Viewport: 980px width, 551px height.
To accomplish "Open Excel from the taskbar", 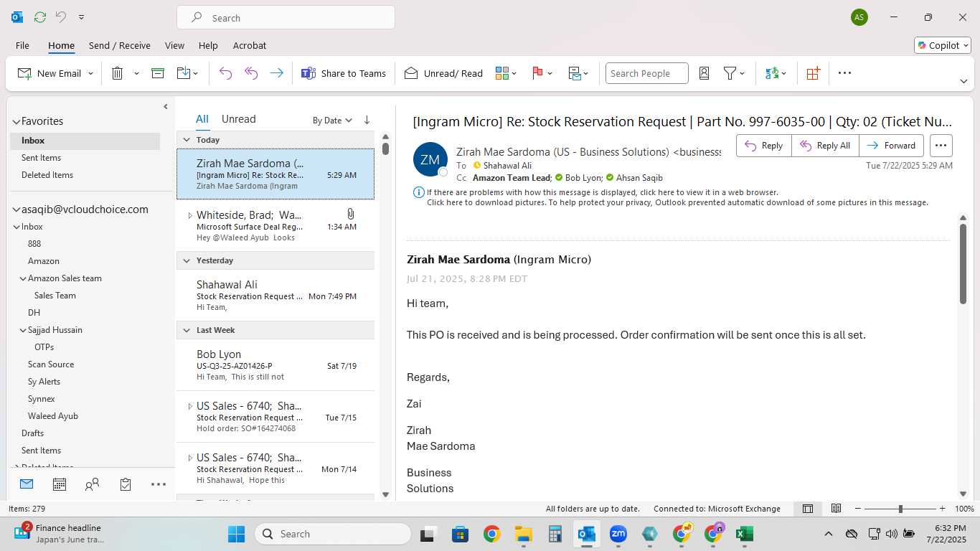I will 744,534.
